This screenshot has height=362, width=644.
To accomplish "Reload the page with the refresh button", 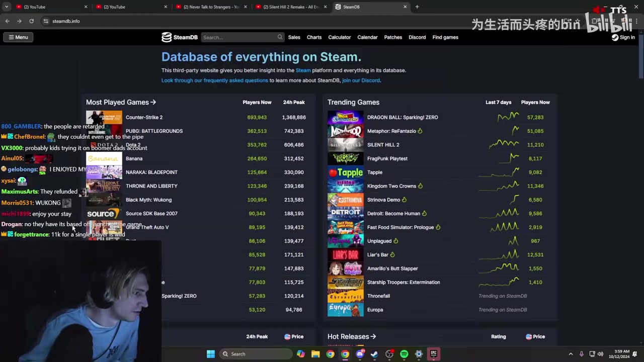I will (x=31, y=21).
